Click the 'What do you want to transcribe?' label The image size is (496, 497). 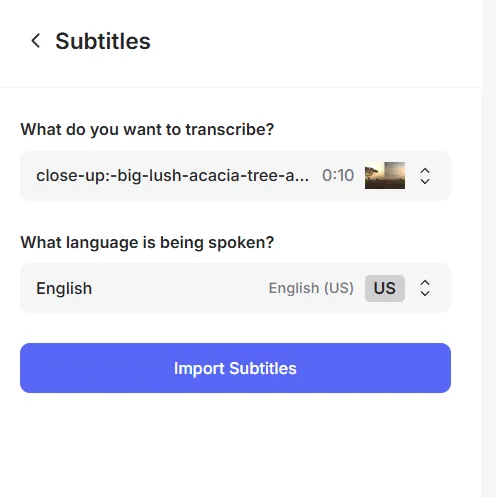click(x=147, y=129)
